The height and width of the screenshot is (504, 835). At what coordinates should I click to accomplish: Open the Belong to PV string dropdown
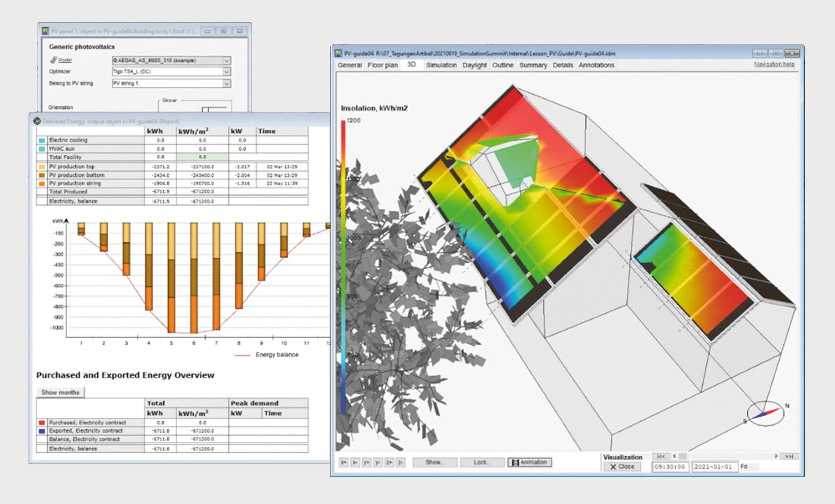click(x=227, y=84)
